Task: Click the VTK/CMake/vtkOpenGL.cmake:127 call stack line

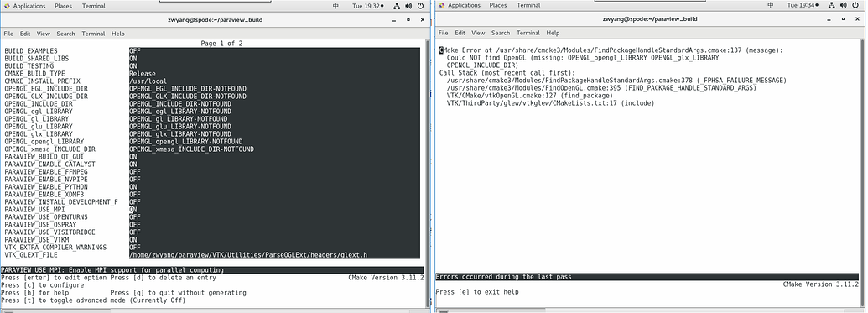Action: [x=530, y=96]
